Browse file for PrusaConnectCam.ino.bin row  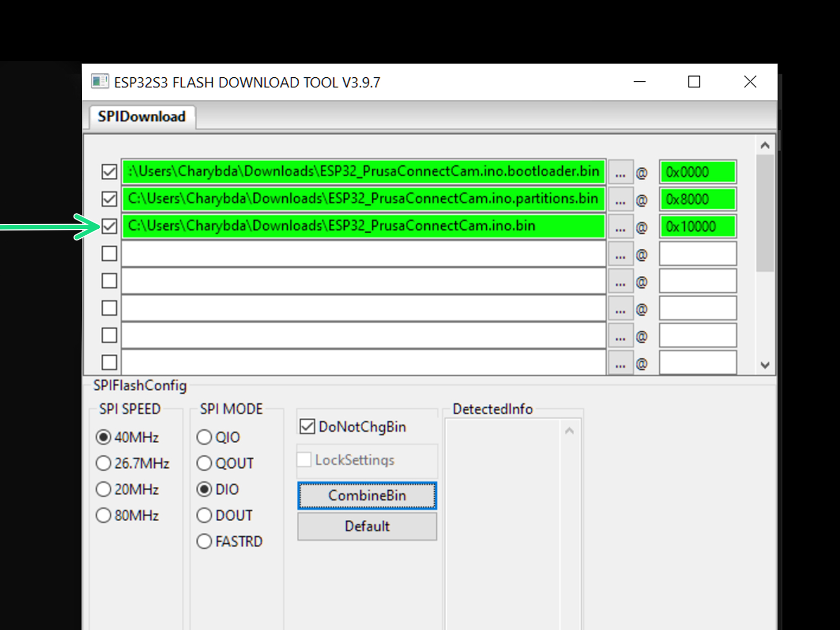tap(621, 227)
